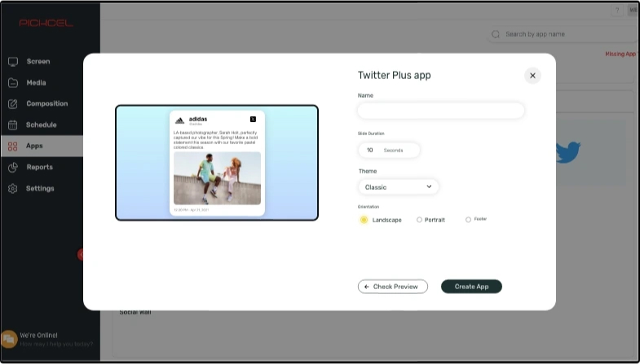Click the Social Wall label
The image size is (640, 364).
(135, 313)
